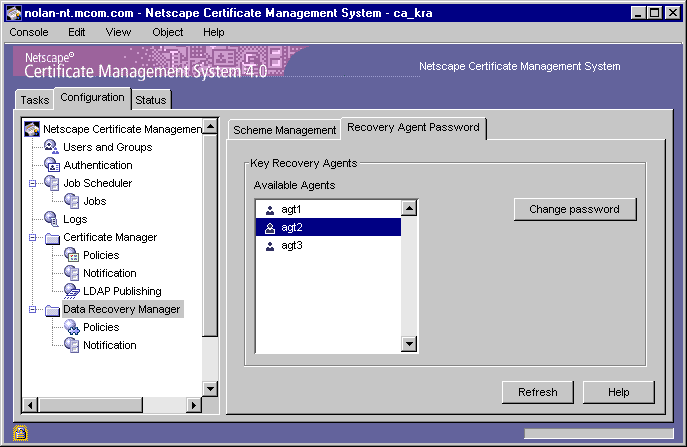Open the Scheme Management tab
The image size is (687, 447).
pos(284,130)
